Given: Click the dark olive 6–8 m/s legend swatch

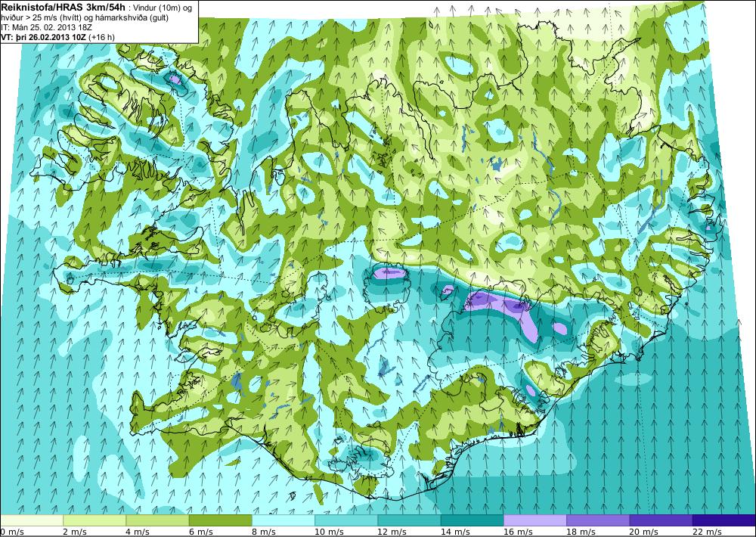Looking at the screenshot, I should (x=220, y=520).
